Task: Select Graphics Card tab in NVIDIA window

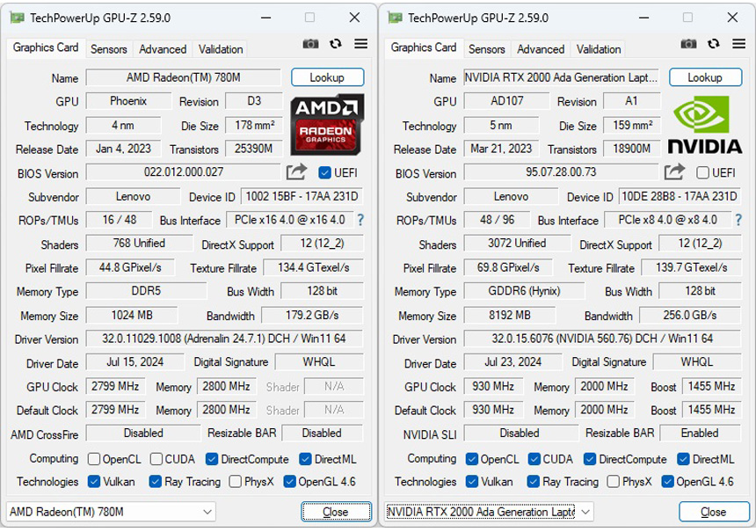Action: (x=424, y=47)
